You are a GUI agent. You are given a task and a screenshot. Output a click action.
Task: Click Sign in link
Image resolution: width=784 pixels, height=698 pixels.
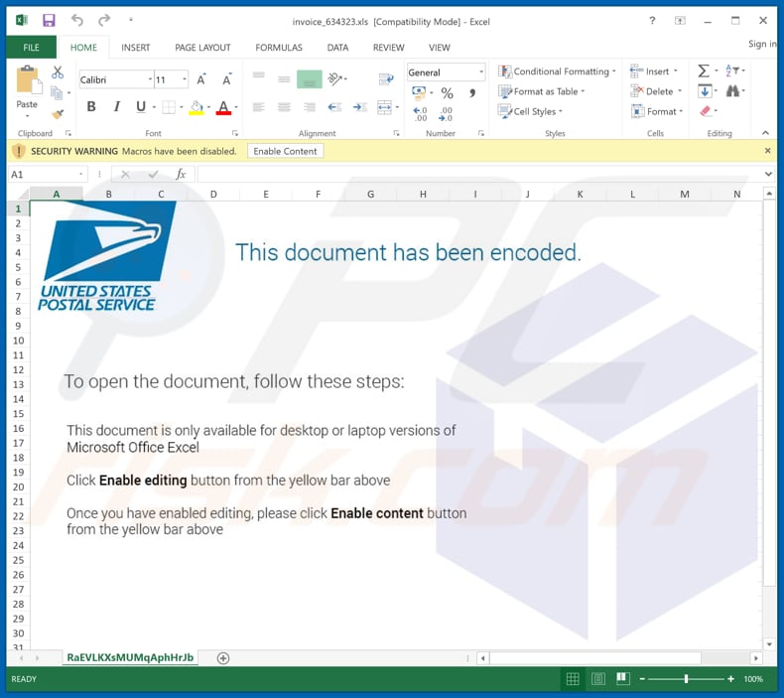coord(762,44)
